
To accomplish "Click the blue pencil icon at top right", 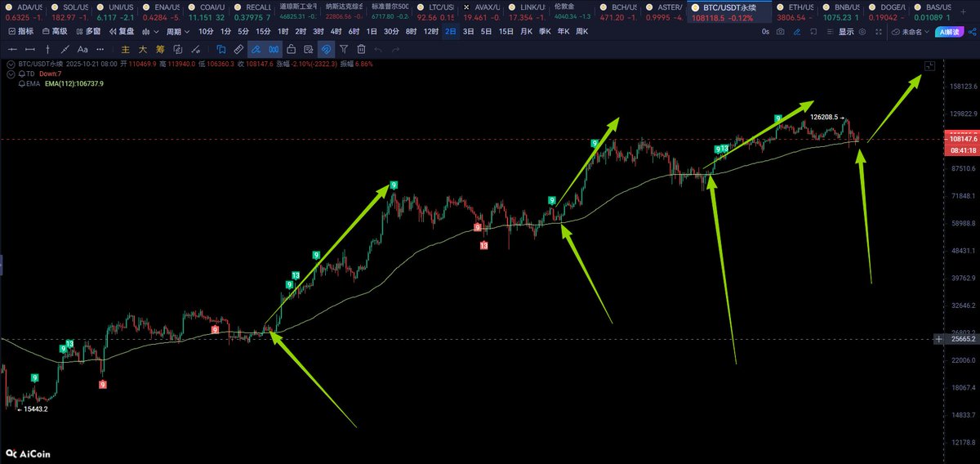I will 796,31.
